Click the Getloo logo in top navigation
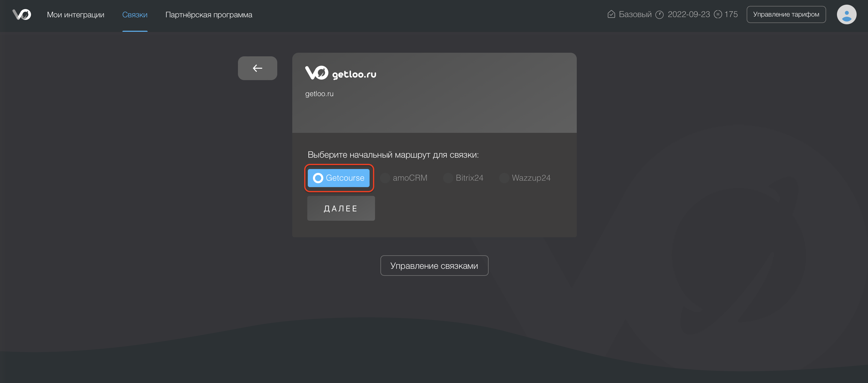The height and width of the screenshot is (383, 868). (x=21, y=14)
